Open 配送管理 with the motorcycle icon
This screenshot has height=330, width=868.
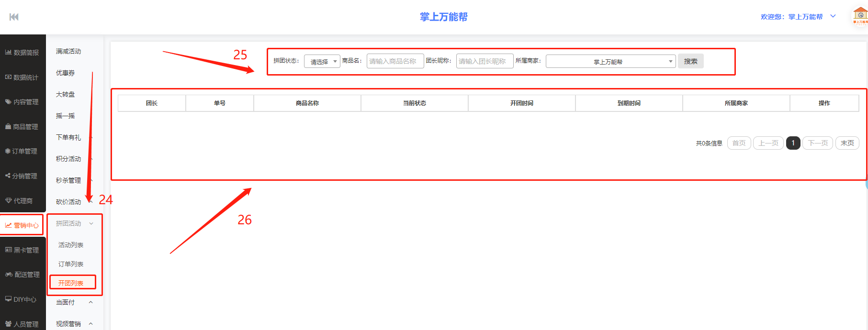pyautogui.click(x=23, y=275)
